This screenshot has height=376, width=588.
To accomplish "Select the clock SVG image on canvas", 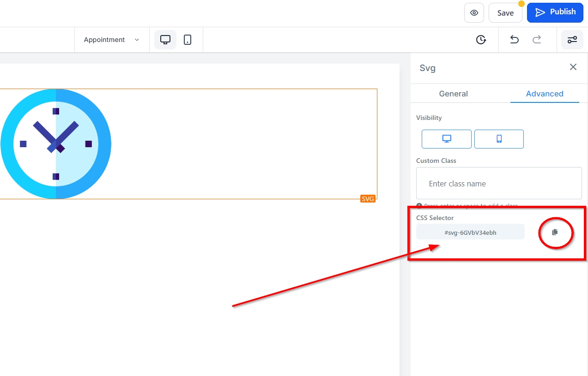I will tap(56, 144).
